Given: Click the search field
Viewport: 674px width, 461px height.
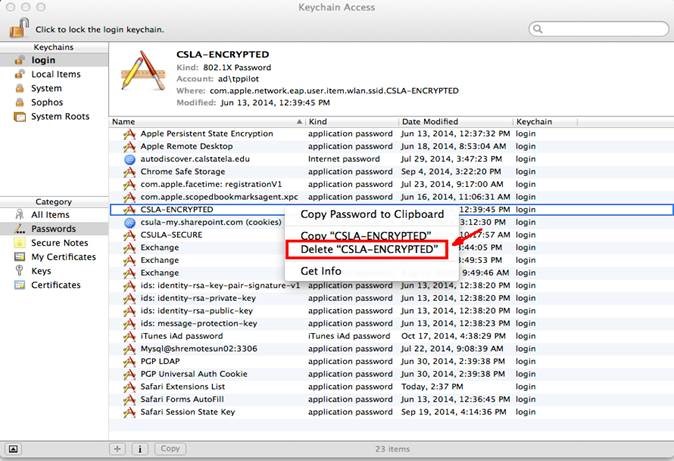Looking at the screenshot, I should point(598,29).
